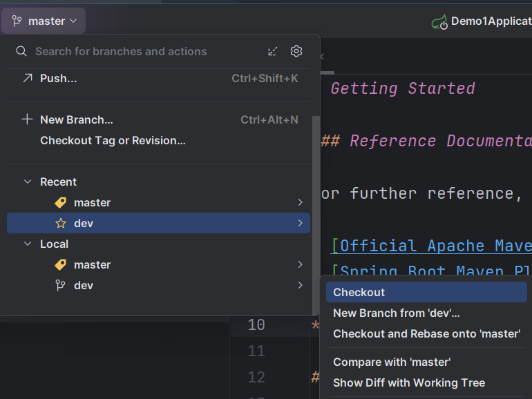Click the Spring Boot run configuration icon
532x399 pixels.
point(439,22)
